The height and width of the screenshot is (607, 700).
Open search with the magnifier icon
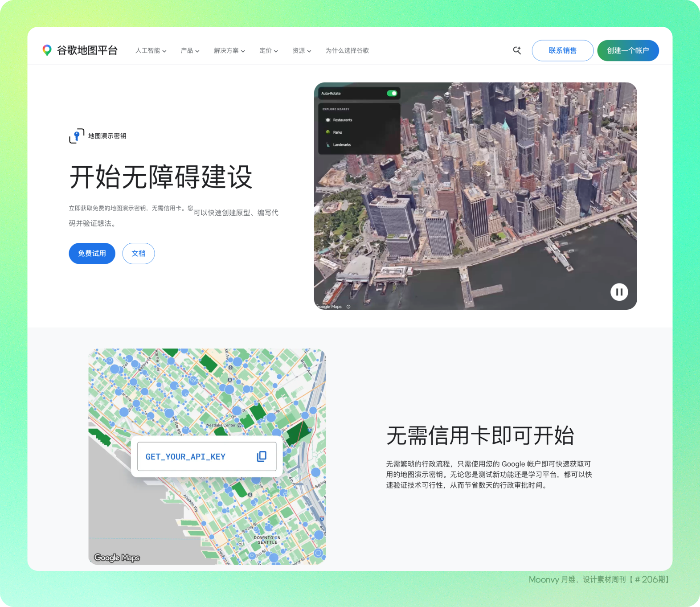pyautogui.click(x=517, y=50)
